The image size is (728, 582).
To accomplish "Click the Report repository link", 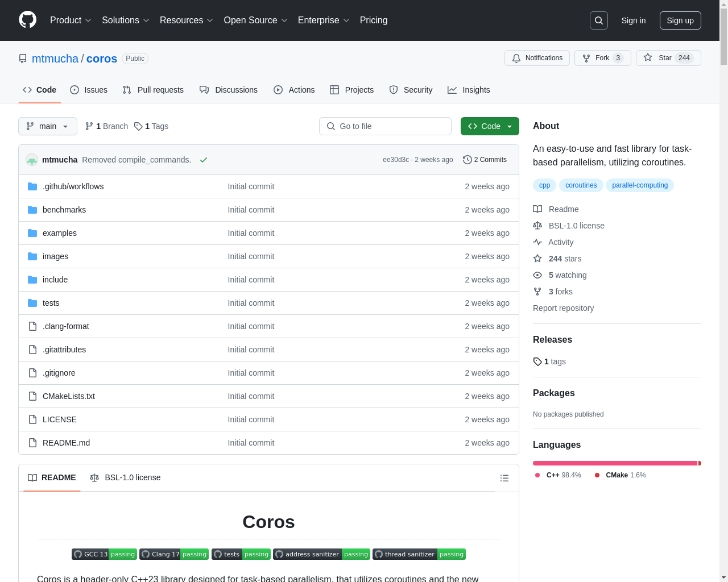I will 563,308.
